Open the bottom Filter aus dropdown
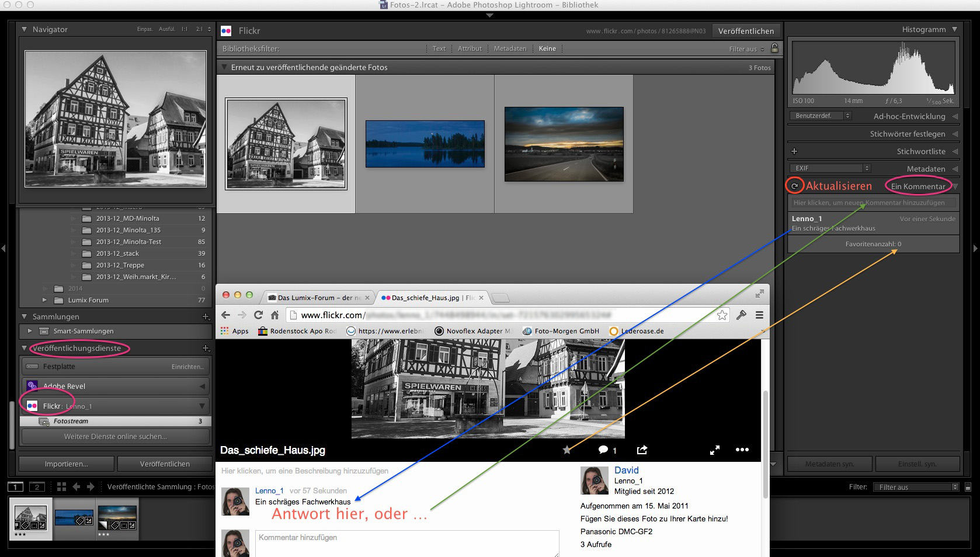 point(916,487)
